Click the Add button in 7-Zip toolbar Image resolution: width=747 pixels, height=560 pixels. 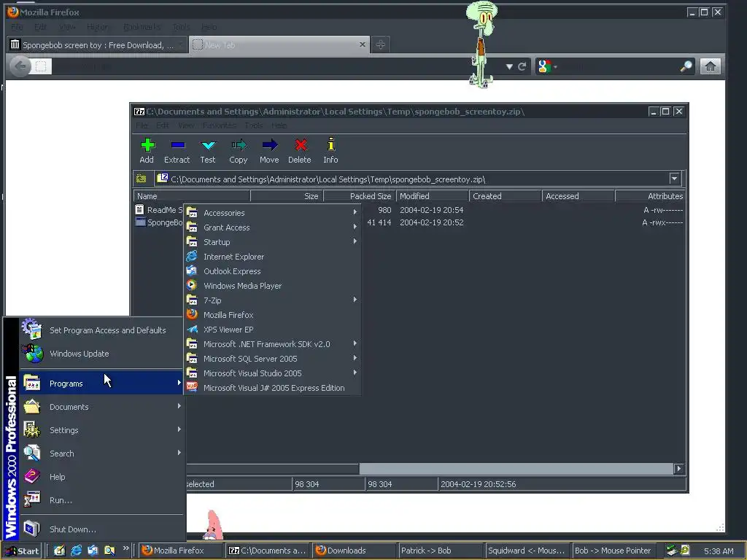click(x=147, y=150)
